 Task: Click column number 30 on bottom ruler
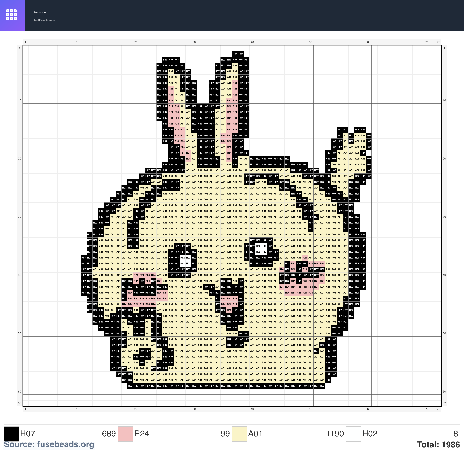coord(194,409)
